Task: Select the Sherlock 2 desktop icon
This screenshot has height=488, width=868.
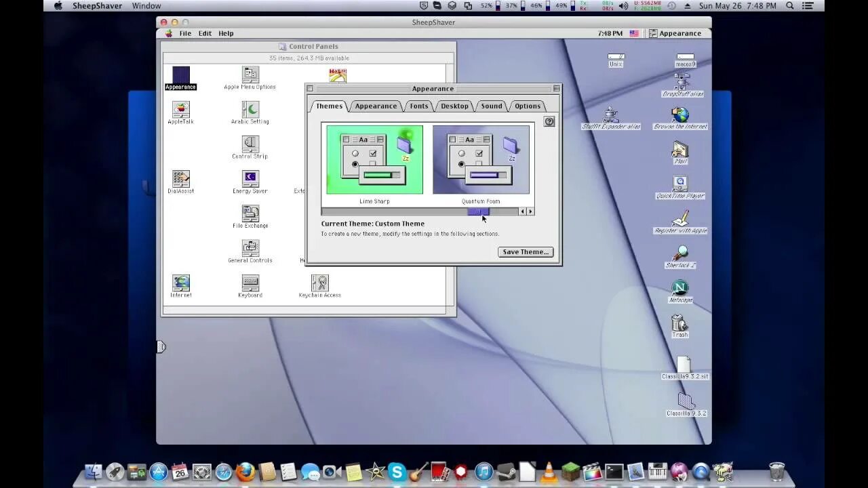Action: (680, 256)
